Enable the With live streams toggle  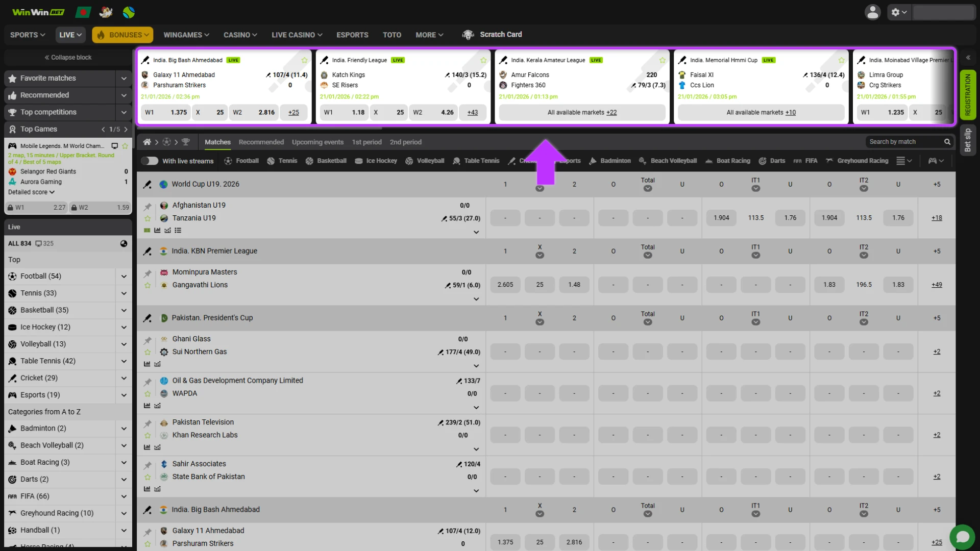150,161
